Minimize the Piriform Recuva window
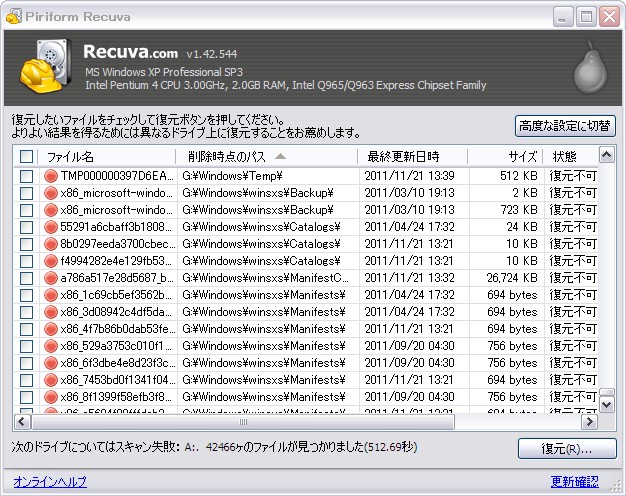Image resolution: width=626 pixels, height=496 pixels. pyautogui.click(x=563, y=17)
